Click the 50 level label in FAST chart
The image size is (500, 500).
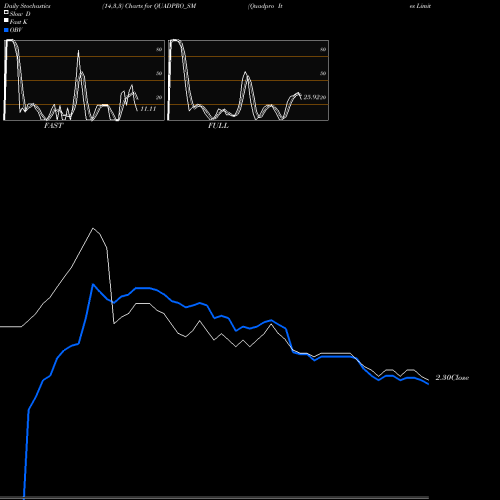click(x=159, y=73)
